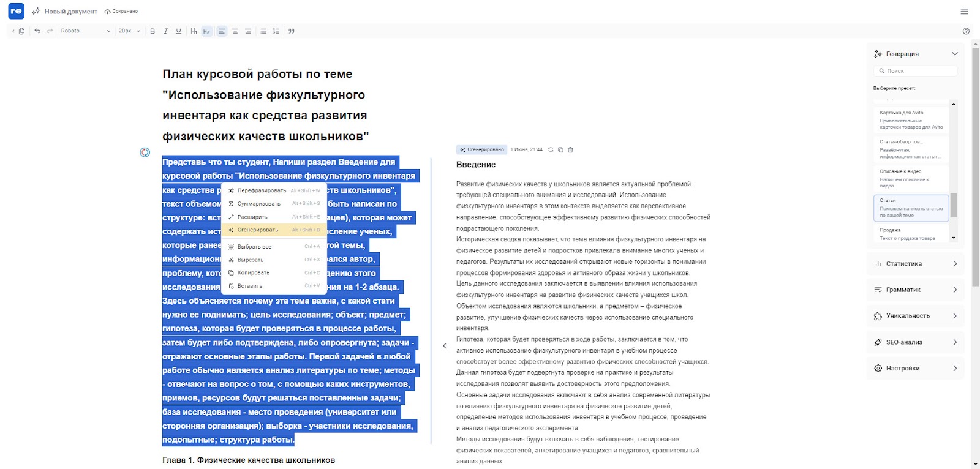Expand the Грамматик panel
The image size is (980, 469).
coord(916,290)
